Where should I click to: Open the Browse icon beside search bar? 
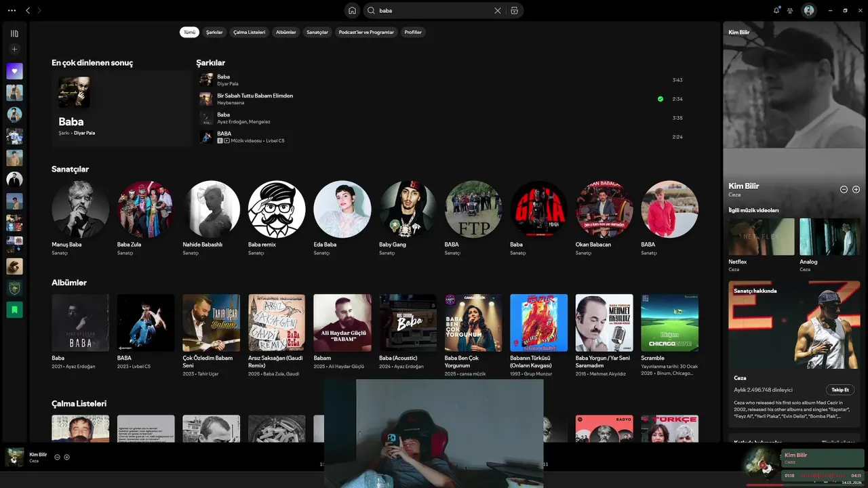tap(514, 10)
